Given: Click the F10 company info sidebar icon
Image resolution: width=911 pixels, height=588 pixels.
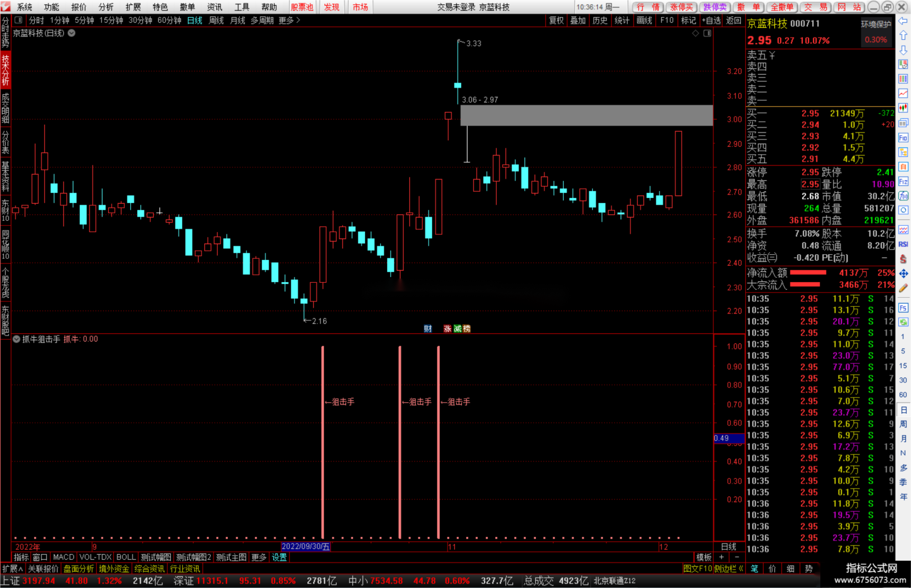Looking at the screenshot, I should click(903, 138).
